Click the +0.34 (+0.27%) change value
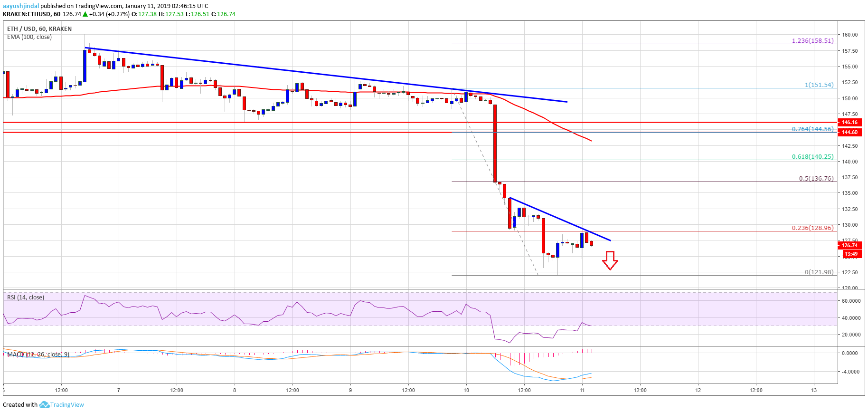This screenshot has width=868, height=413. pos(109,14)
